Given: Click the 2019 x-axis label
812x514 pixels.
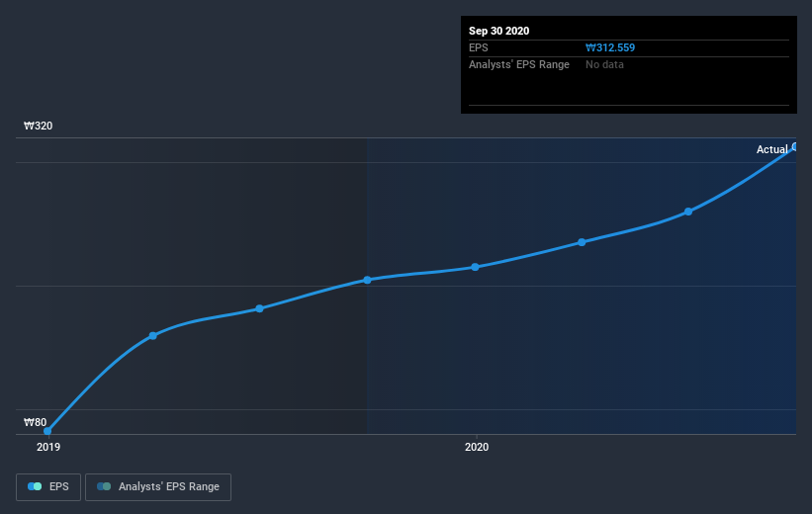Looking at the screenshot, I should click(48, 447).
